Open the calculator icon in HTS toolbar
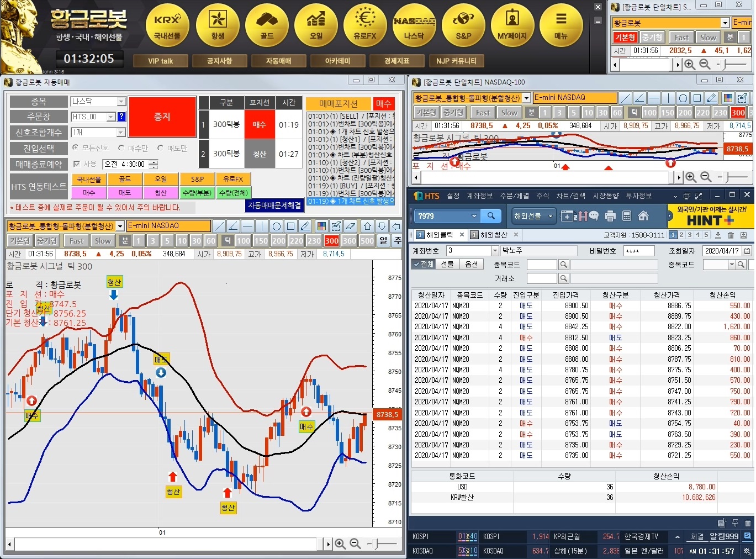The width and height of the screenshot is (756, 559). [x=627, y=216]
